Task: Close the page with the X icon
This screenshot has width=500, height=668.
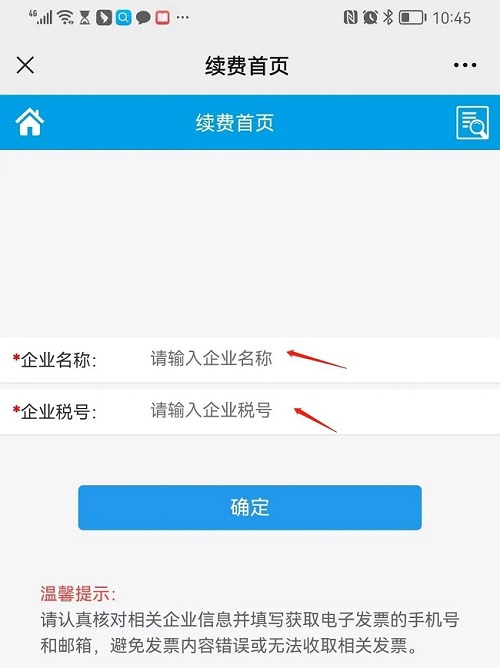Action: [25, 65]
